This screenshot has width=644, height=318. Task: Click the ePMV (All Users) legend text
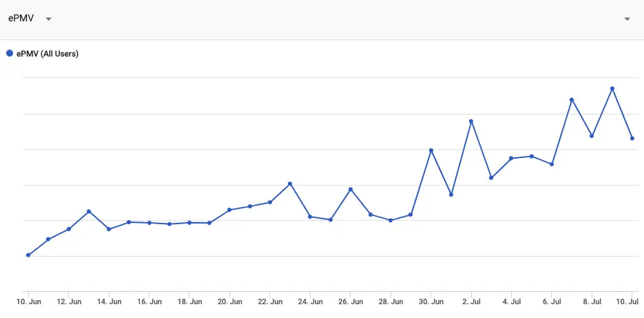point(48,54)
